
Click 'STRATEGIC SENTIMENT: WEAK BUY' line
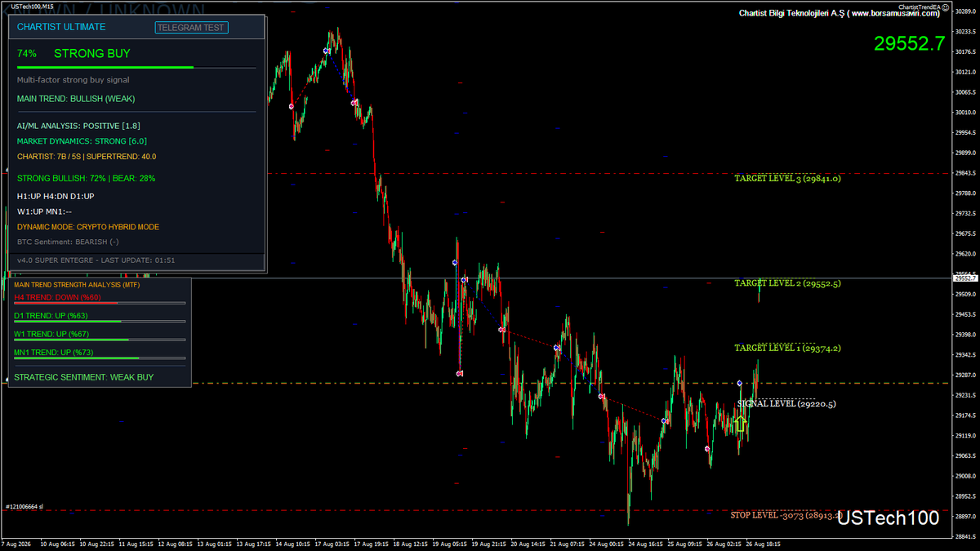coord(83,377)
